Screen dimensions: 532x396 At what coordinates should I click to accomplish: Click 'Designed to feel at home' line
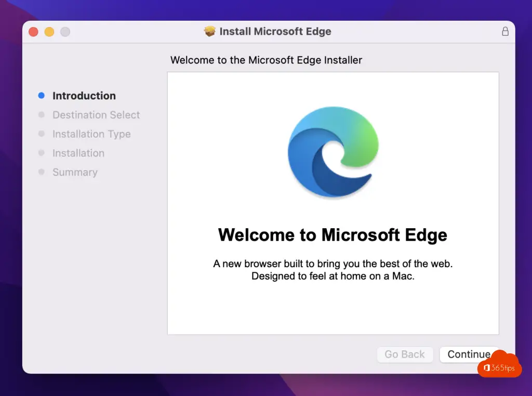click(333, 276)
